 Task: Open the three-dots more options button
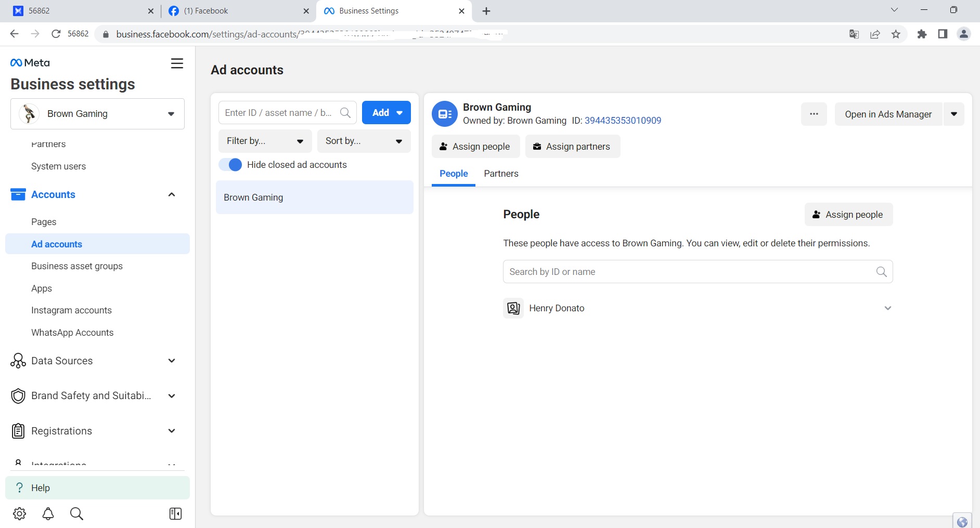(814, 114)
